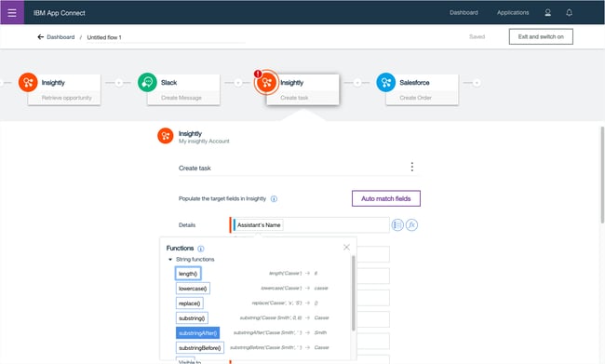605x364 pixels.
Task: Insert the substringAfter() function
Action: 198,332
